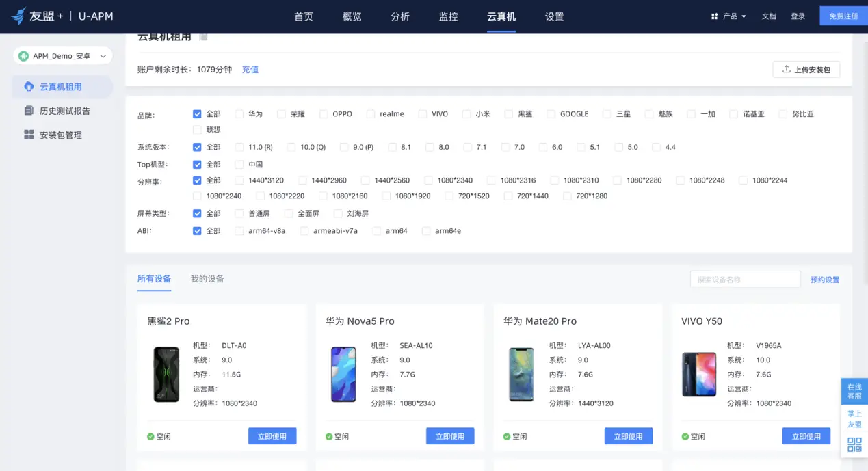Screen dimensions: 868x471
Task: Check the arm64-v8a ABI checkbox
Action: (239, 231)
